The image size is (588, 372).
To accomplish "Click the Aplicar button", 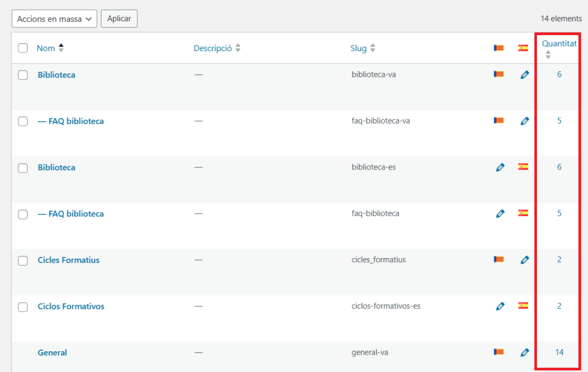I will click(119, 19).
